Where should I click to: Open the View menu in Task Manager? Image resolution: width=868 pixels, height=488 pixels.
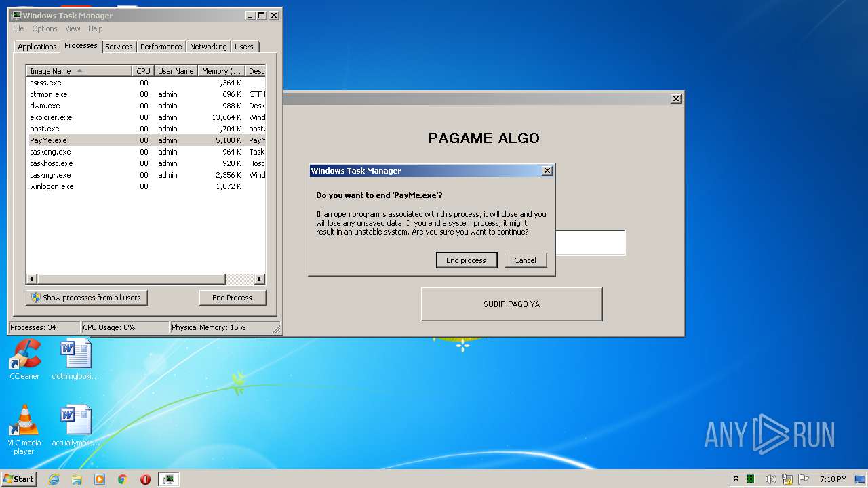click(73, 28)
